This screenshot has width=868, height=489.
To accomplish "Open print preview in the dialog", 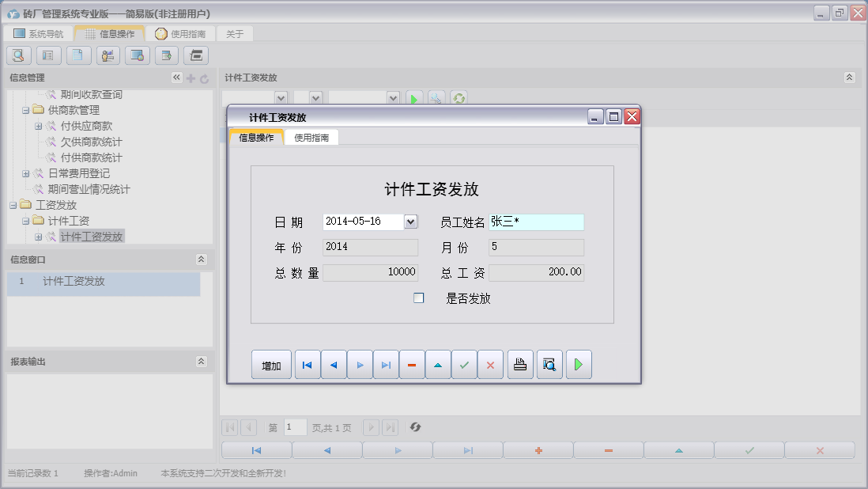I will (x=549, y=364).
